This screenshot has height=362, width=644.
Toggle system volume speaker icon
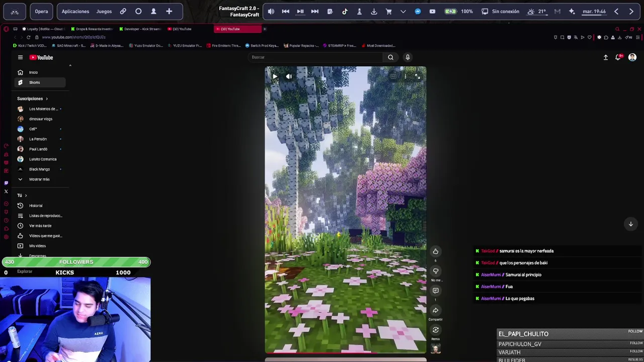(271, 11)
